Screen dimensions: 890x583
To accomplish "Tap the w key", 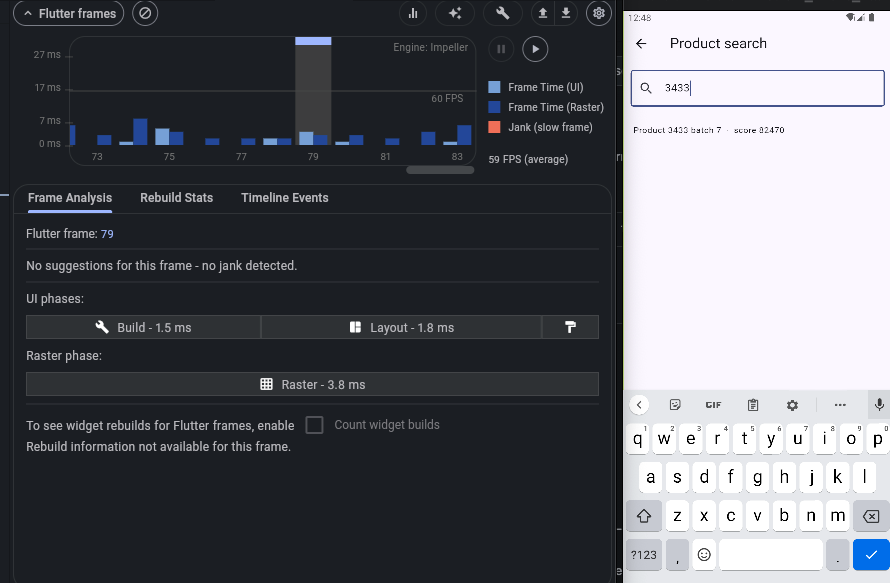I will point(664,439).
